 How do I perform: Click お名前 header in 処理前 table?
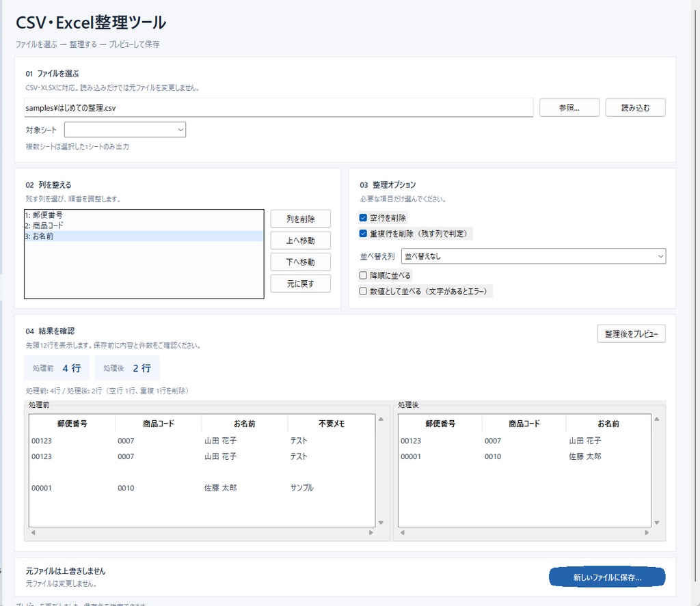[x=245, y=424]
